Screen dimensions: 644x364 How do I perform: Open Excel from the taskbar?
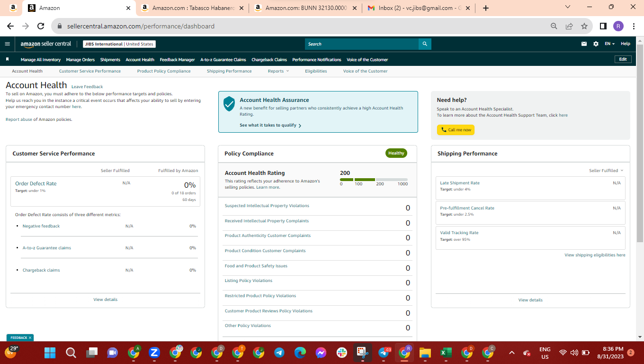(x=446, y=353)
